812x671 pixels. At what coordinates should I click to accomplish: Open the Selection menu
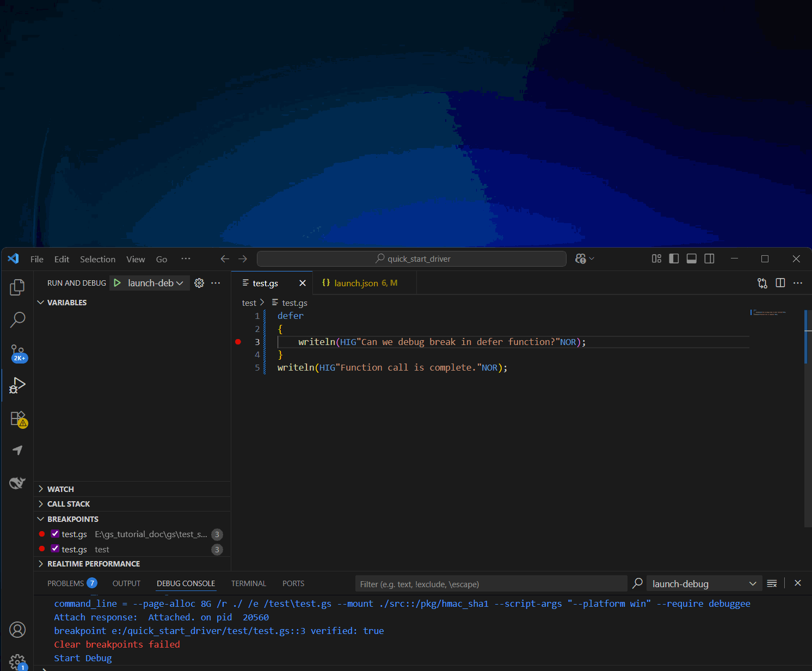click(97, 259)
